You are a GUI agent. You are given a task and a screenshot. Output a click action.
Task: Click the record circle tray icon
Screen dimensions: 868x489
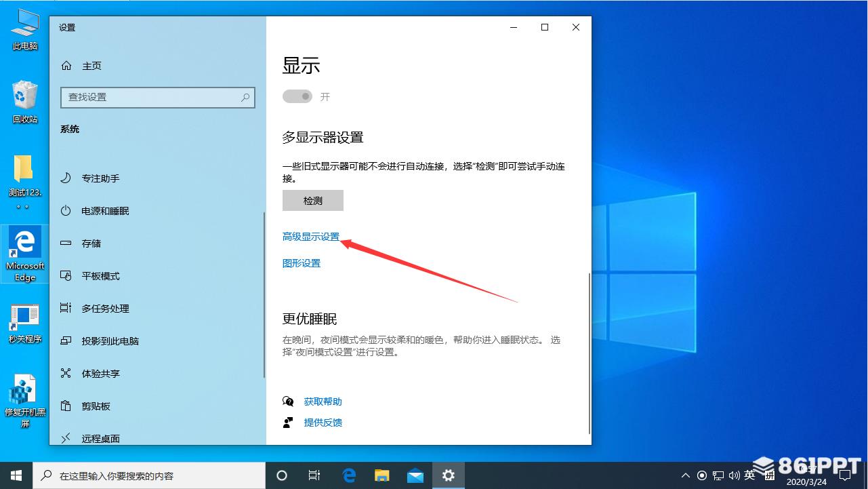702,475
